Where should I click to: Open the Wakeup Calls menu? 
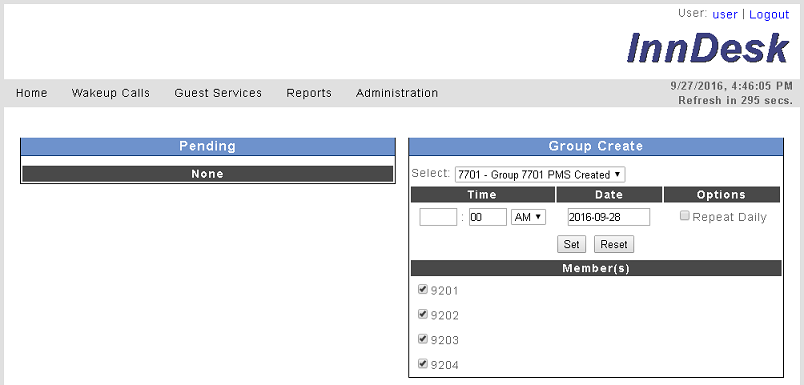tap(111, 93)
